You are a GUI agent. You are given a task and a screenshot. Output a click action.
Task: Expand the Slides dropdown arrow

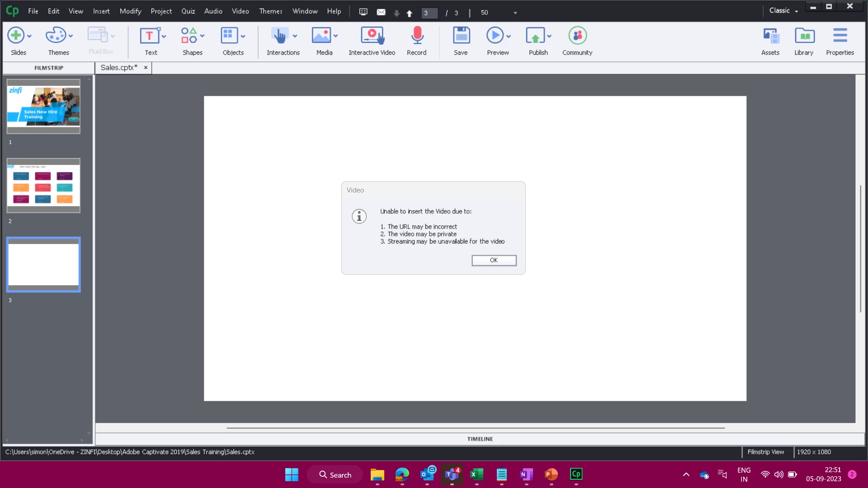(30, 36)
